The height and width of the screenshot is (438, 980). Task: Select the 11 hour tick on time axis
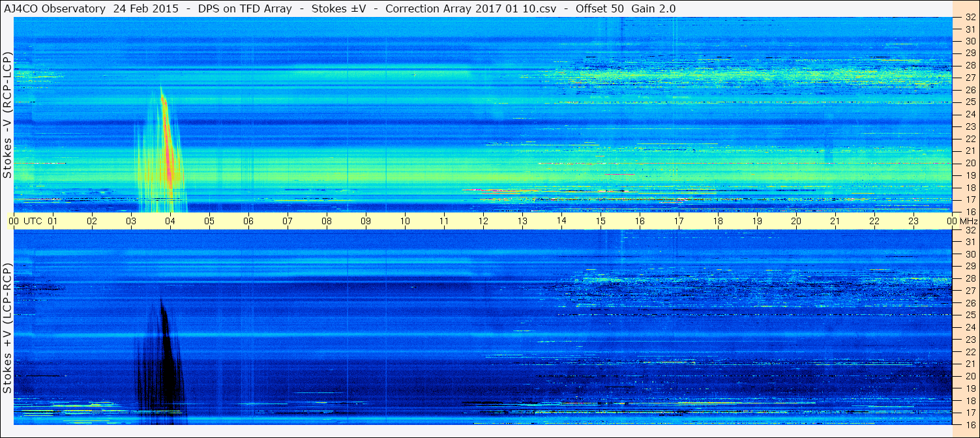pyautogui.click(x=444, y=221)
